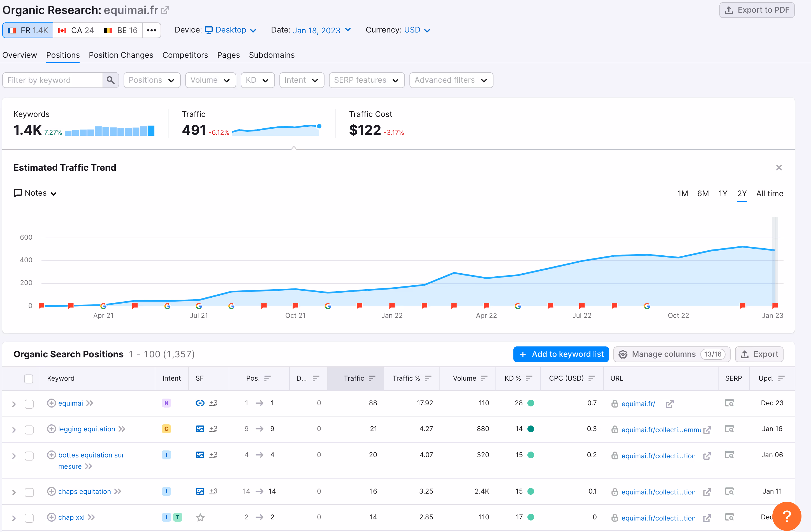Viewport: 811px width, 532px height.
Task: Select the 1Y time range tab
Action: 723,194
